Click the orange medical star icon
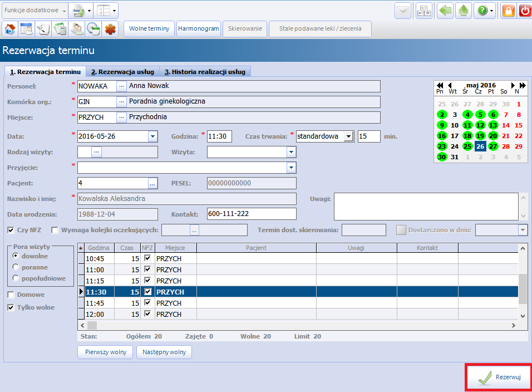Screen dimensions: 532x392 (110, 29)
